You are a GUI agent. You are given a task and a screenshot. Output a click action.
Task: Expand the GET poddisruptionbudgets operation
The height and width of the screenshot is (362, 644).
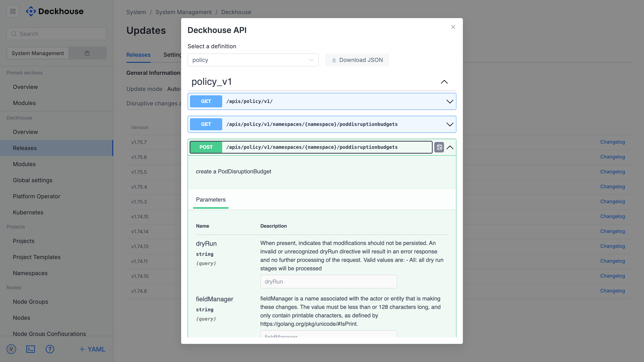click(450, 124)
